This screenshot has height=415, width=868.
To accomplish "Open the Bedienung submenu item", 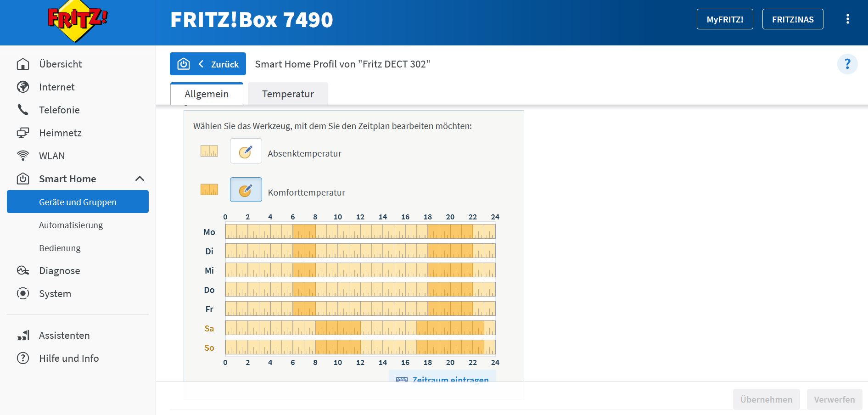I will [x=60, y=248].
